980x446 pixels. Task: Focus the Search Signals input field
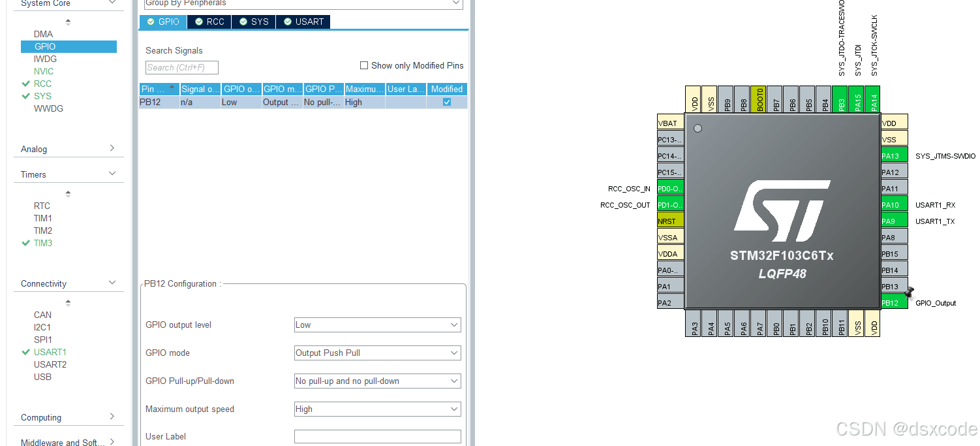(182, 67)
